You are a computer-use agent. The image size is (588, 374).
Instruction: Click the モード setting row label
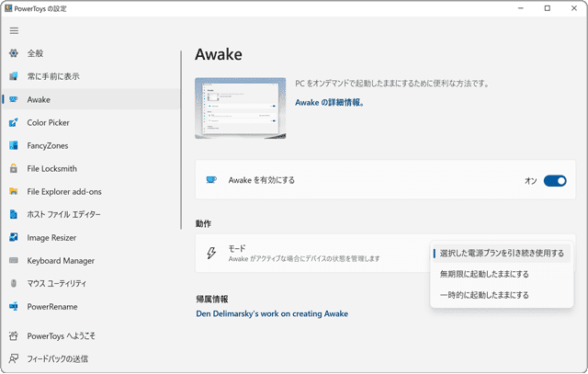pos(237,248)
